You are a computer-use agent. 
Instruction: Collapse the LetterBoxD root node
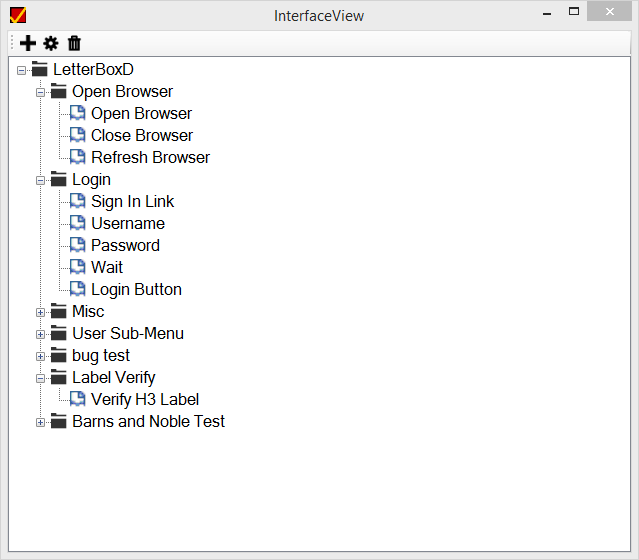coord(21,71)
